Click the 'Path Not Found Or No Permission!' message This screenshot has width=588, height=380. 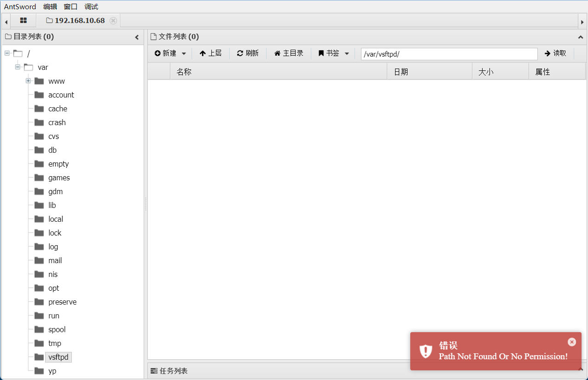[503, 357]
